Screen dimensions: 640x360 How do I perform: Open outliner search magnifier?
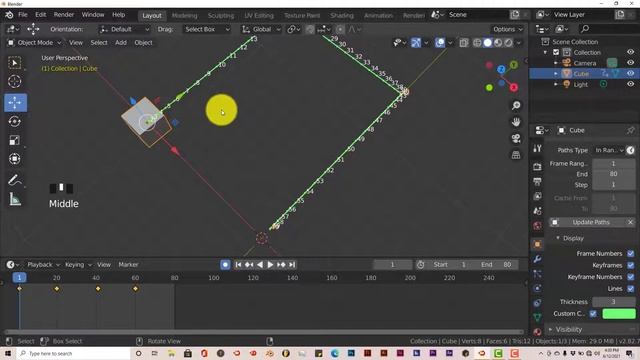585,29
